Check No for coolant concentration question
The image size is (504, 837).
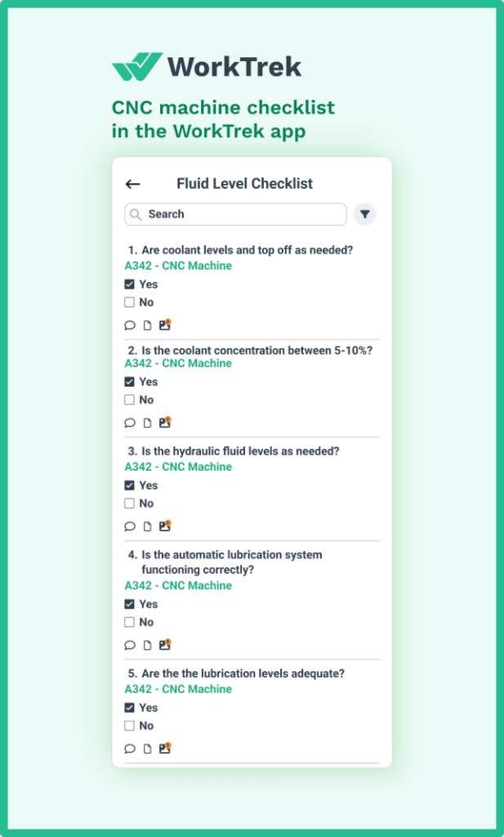tap(129, 400)
